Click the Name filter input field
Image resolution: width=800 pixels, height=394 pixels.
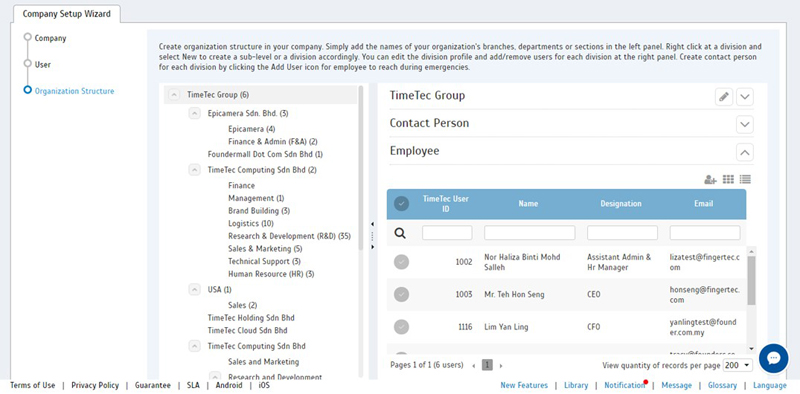pyautogui.click(x=530, y=233)
